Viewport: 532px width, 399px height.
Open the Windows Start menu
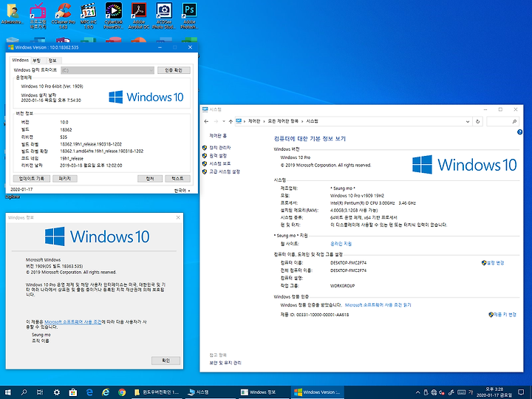tap(7, 392)
